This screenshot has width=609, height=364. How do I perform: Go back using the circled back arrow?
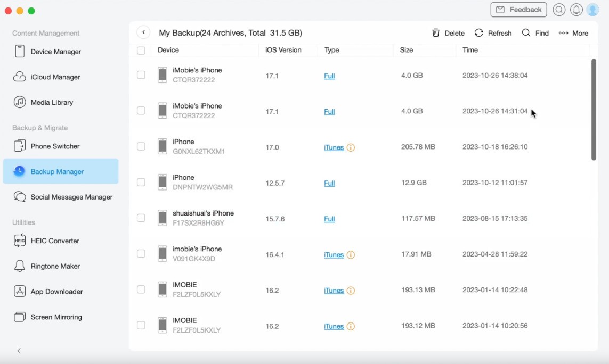143,32
